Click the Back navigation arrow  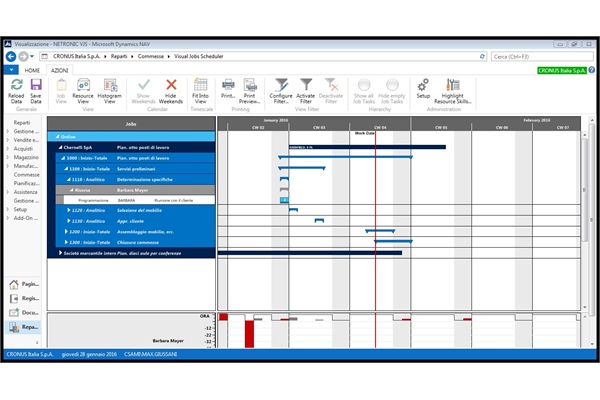coord(11,56)
